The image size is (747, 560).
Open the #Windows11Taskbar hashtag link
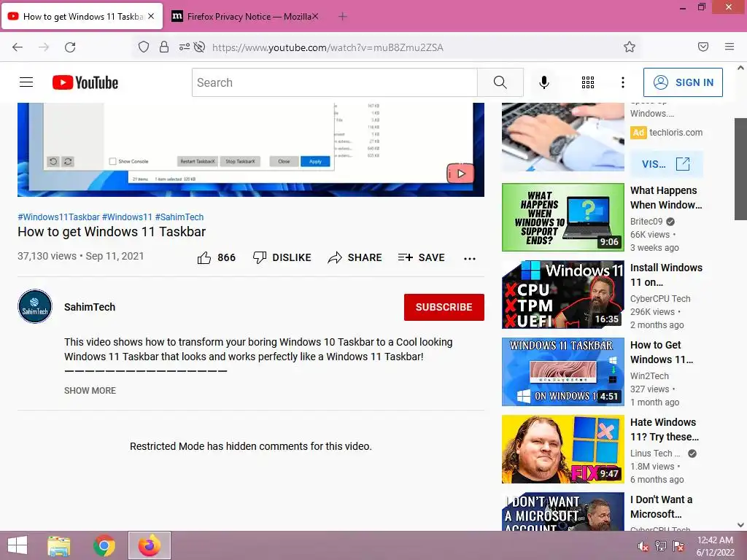click(x=58, y=217)
